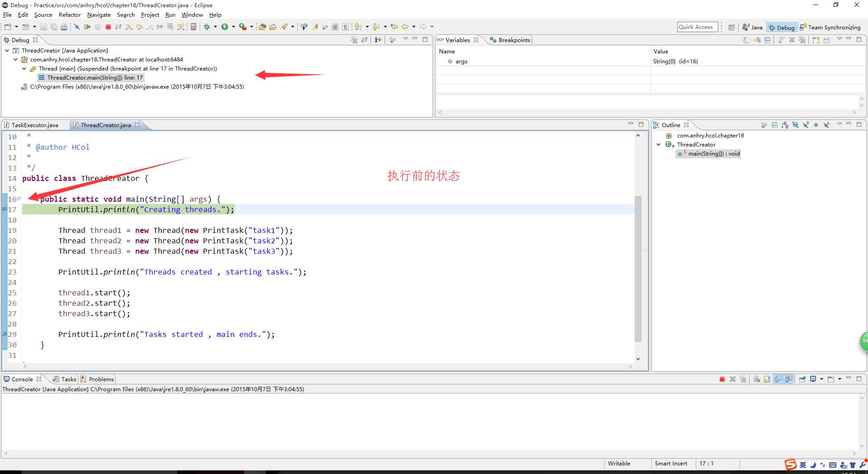Open Variables view menu triangle
This screenshot has width=868, height=474.
pos(840,39)
